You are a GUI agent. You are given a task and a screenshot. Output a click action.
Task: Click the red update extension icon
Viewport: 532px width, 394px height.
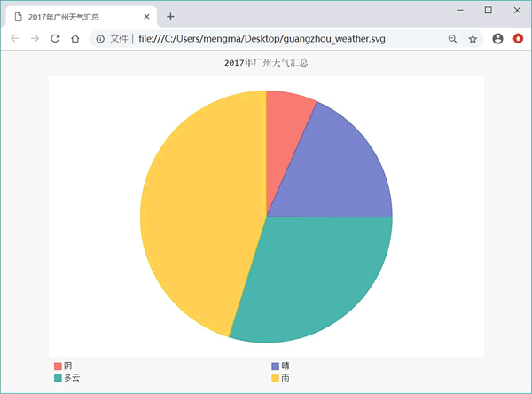(518, 39)
